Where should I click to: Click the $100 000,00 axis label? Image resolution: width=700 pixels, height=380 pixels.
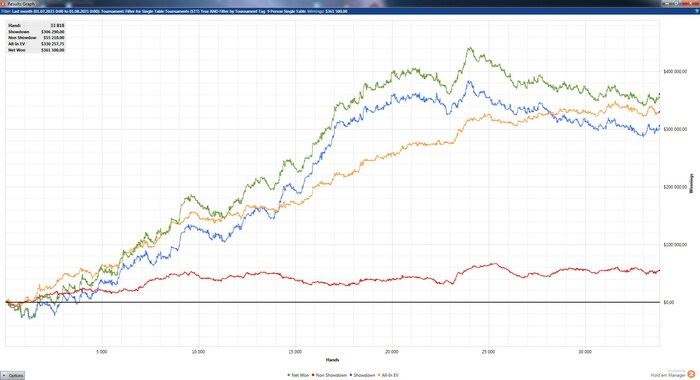(675, 245)
